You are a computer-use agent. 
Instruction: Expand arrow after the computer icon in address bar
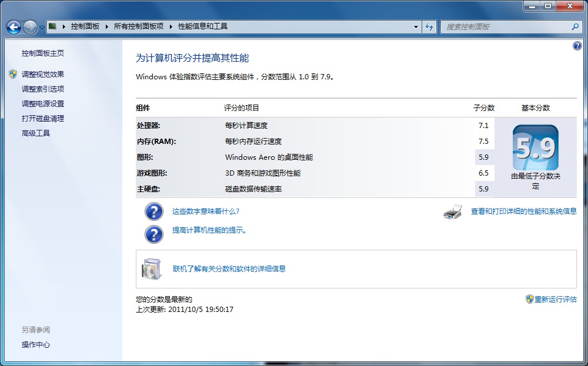click(x=64, y=26)
